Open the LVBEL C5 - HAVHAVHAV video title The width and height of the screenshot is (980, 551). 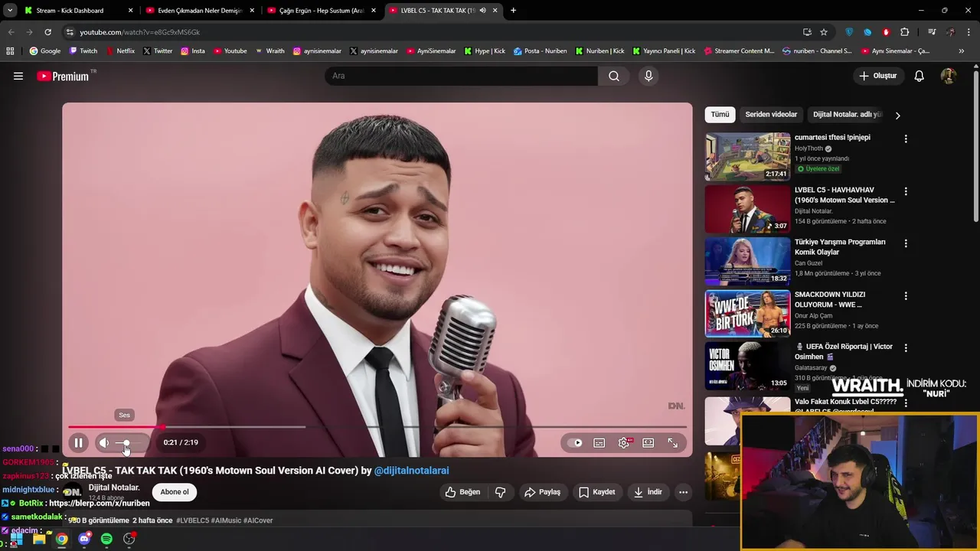[x=844, y=195]
